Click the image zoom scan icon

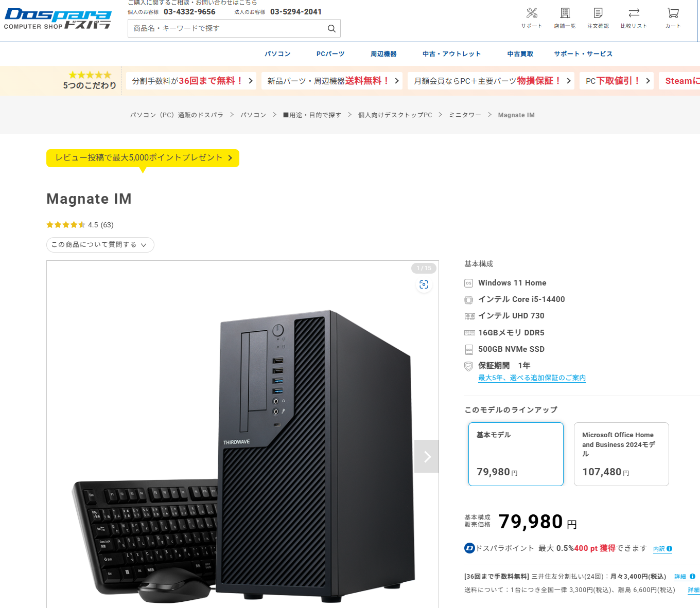424,284
